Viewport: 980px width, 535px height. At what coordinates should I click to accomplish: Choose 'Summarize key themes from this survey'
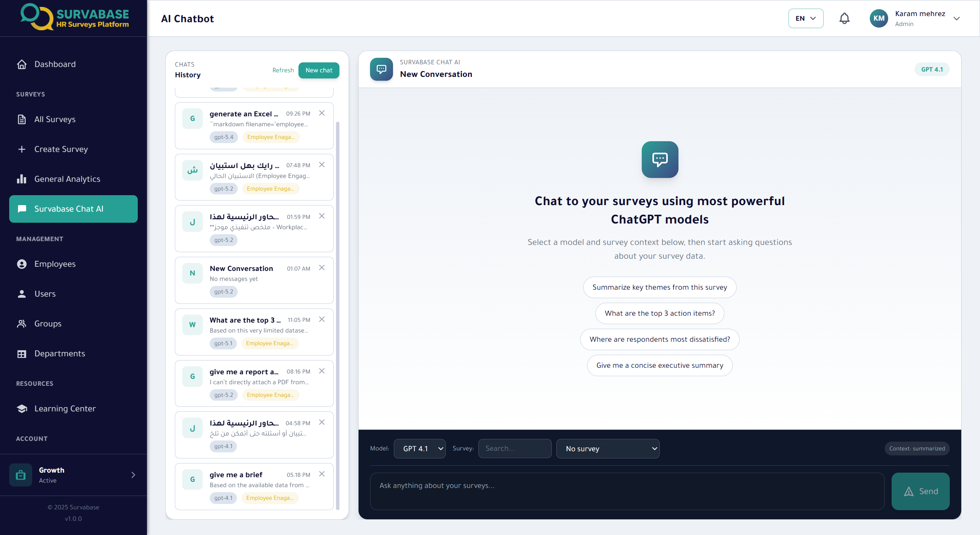tap(660, 287)
